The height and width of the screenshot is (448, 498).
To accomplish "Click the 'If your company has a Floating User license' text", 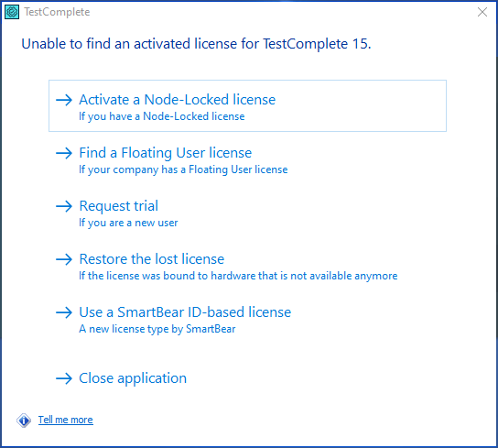I will pyautogui.click(x=183, y=169).
